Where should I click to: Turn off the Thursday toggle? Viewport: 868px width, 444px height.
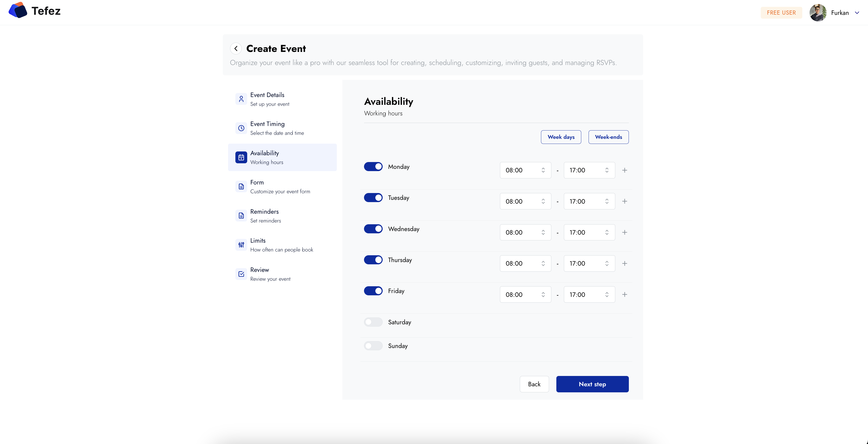tap(373, 260)
